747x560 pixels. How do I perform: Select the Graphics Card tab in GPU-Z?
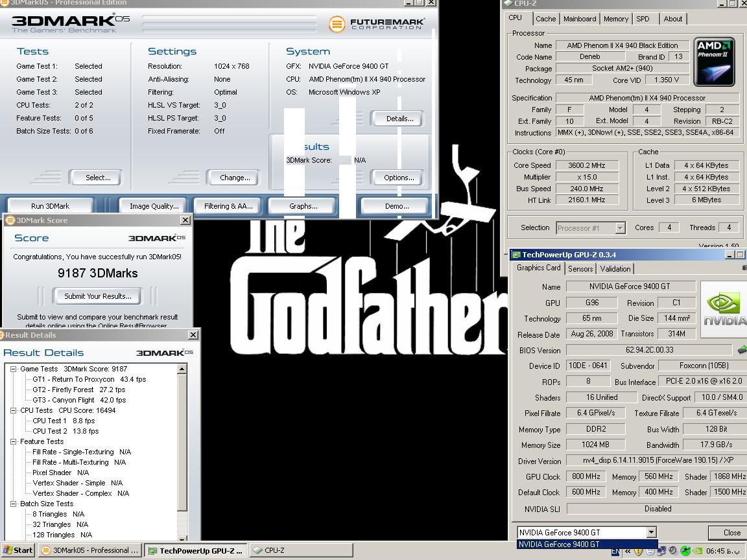click(538, 268)
